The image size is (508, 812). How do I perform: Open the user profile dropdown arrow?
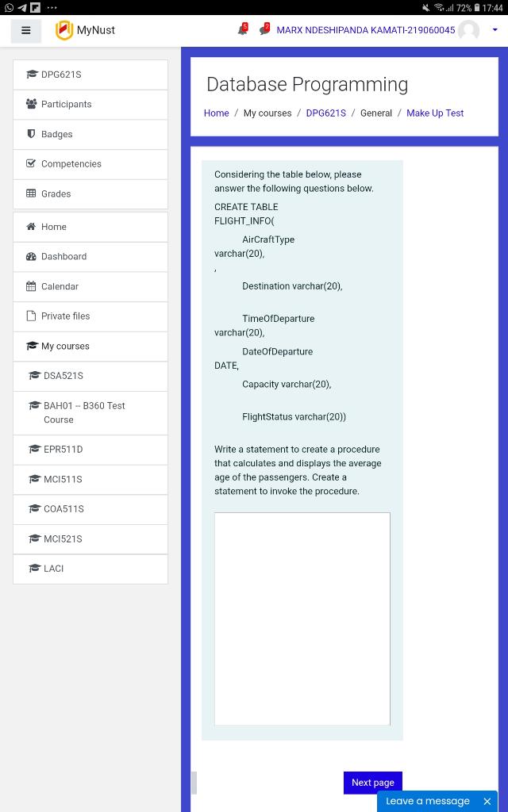point(496,30)
